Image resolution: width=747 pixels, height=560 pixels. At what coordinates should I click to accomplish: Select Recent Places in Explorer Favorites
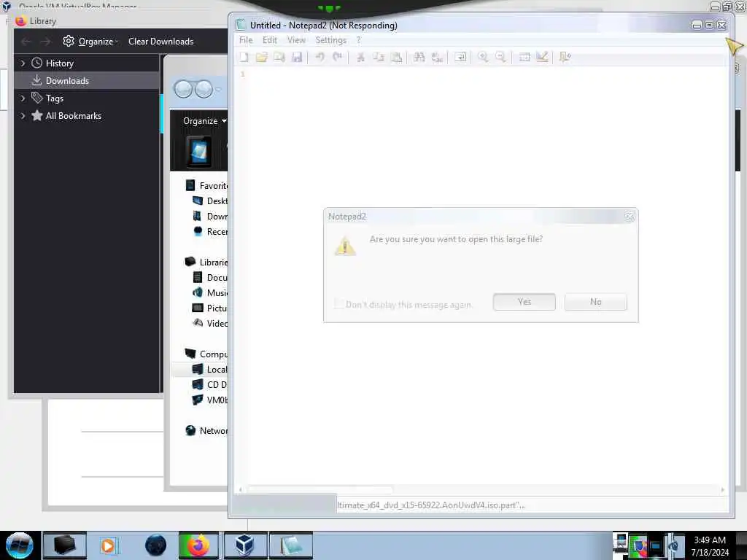pos(209,231)
